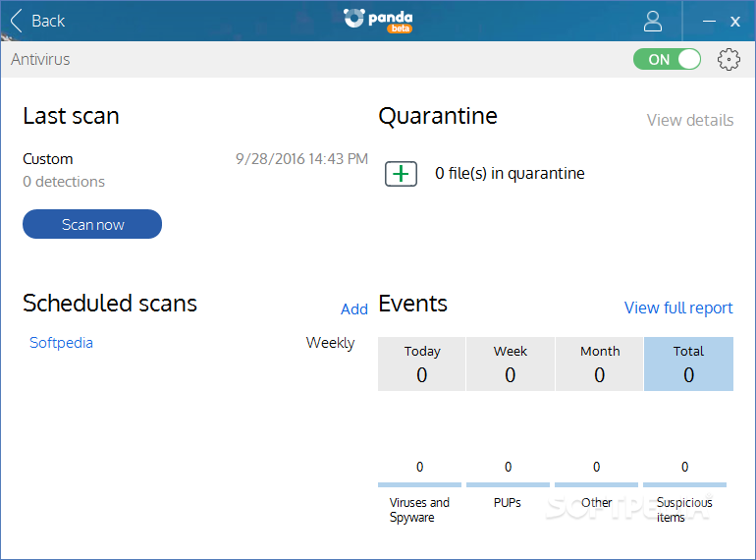Image resolution: width=756 pixels, height=560 pixels.
Task: Open Quarantine View details
Action: click(690, 120)
